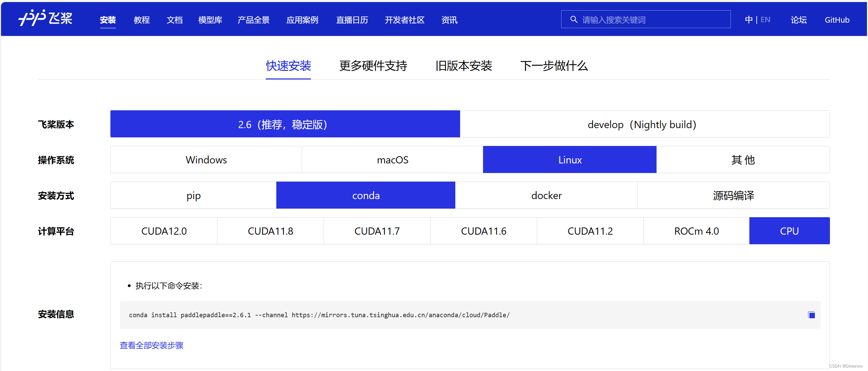This screenshot has height=371, width=868.
Task: Choose Windows as operating system
Action: click(206, 160)
